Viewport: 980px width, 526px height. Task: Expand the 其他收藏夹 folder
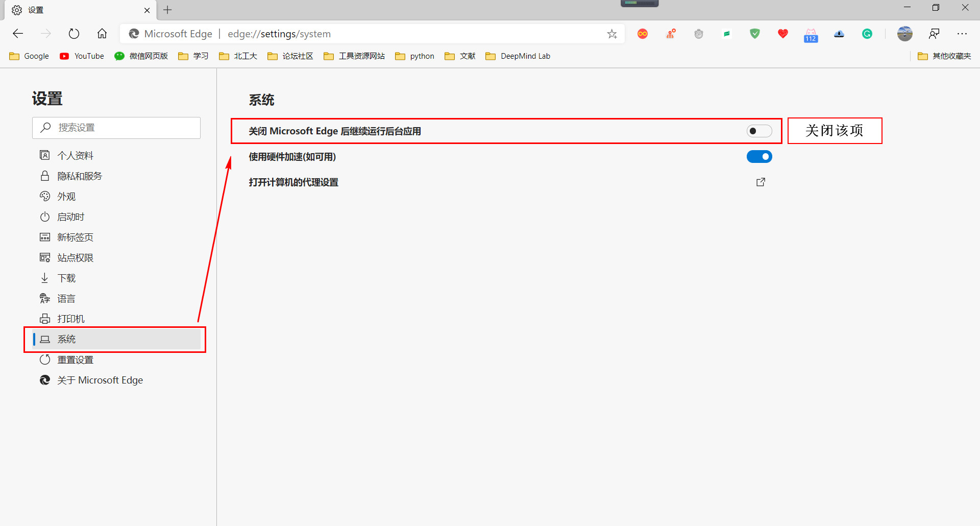tap(944, 56)
